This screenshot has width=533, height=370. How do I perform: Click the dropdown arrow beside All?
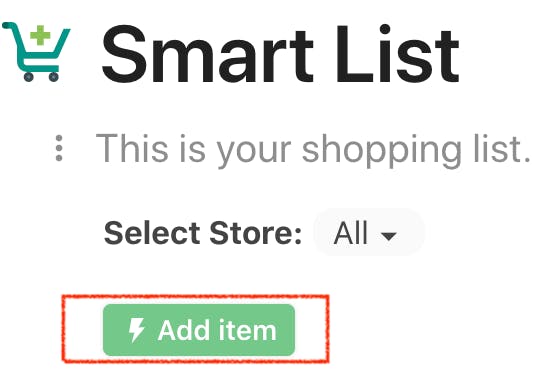389,235
